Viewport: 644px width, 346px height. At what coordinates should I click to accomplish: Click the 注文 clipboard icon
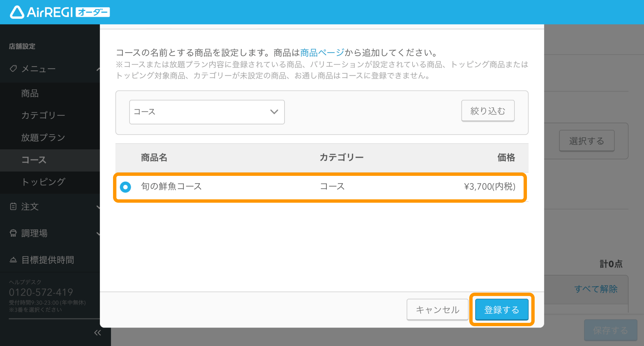[x=13, y=206]
